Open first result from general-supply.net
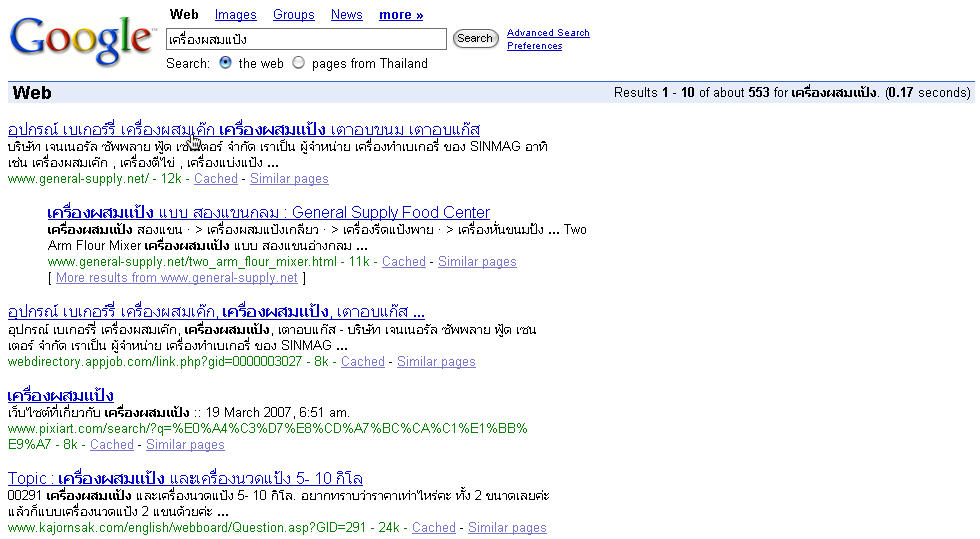Image resolution: width=980 pixels, height=539 pixels. 244,129
